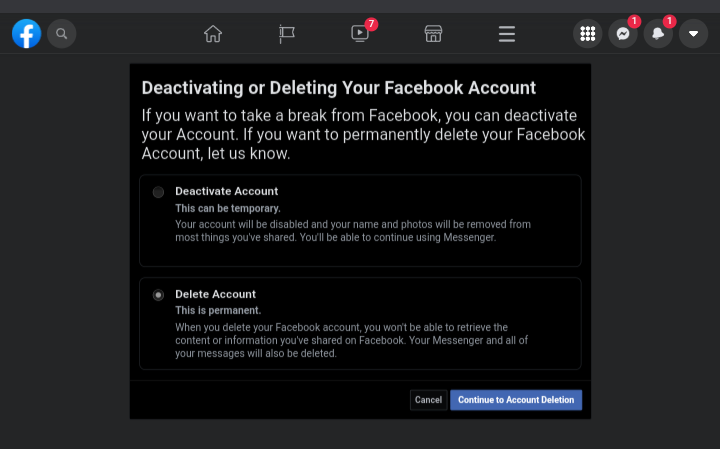
Task: Click the 'Deactivate Account' option title
Action: 226,191
